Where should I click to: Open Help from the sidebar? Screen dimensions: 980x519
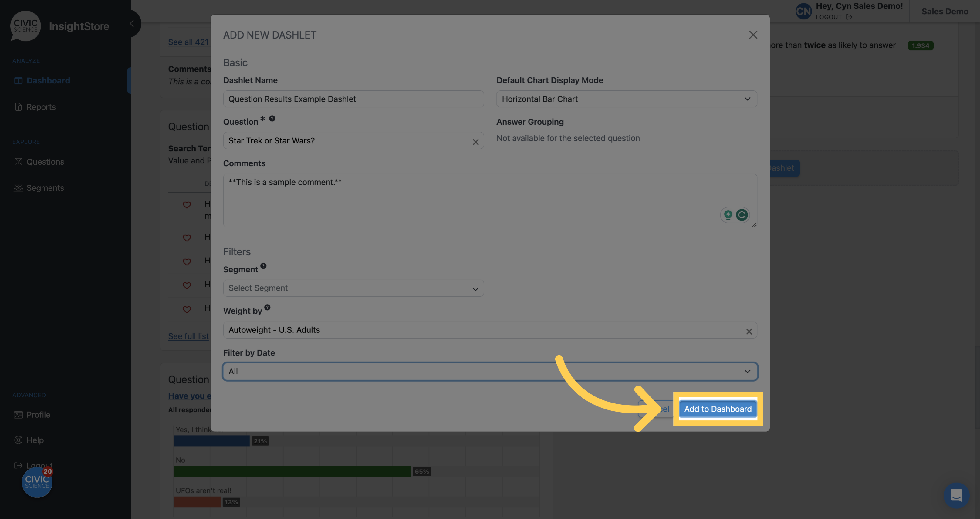coord(29,440)
